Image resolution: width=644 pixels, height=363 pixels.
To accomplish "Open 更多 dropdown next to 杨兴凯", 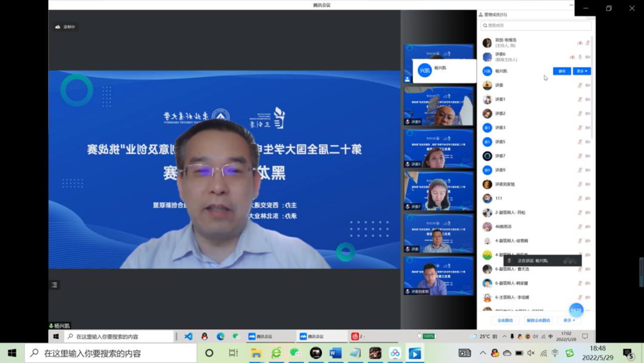I will pos(582,71).
